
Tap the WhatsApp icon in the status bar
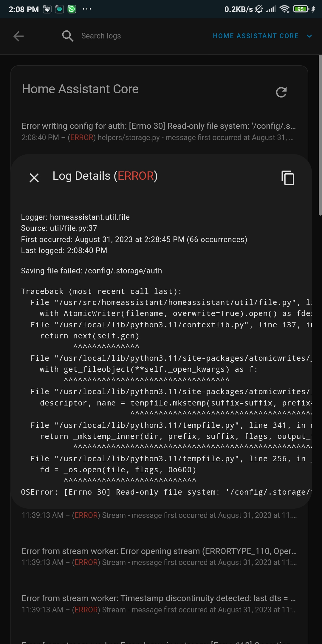72,9
